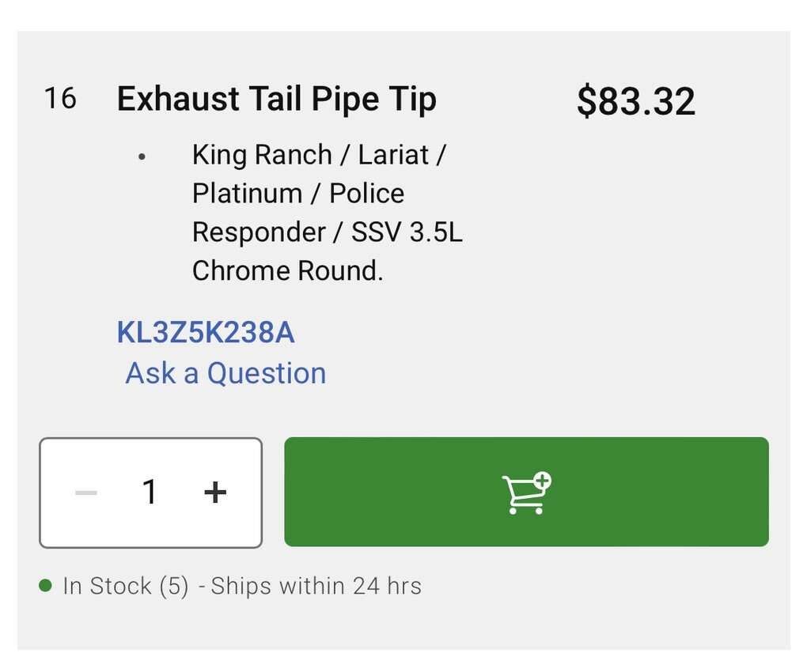This screenshot has height=672, width=807.
Task: Click the Ask a Question link
Action: pos(225,373)
